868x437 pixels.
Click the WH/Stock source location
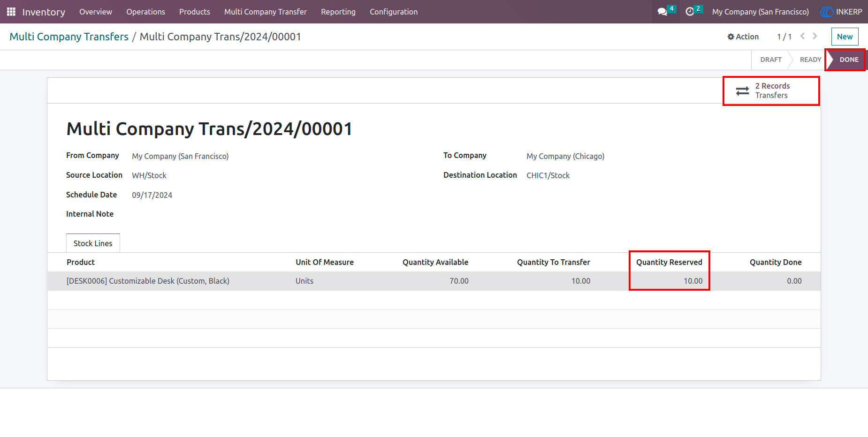(x=149, y=175)
